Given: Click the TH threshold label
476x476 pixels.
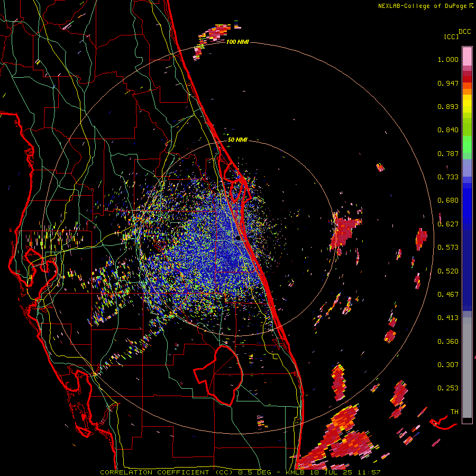Looking at the screenshot, I should (x=454, y=412).
